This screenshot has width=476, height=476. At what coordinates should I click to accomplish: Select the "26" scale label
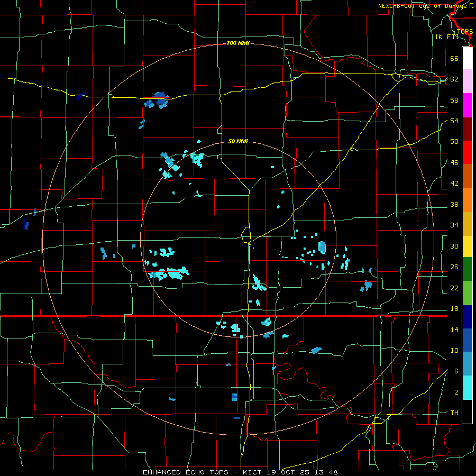click(x=454, y=267)
